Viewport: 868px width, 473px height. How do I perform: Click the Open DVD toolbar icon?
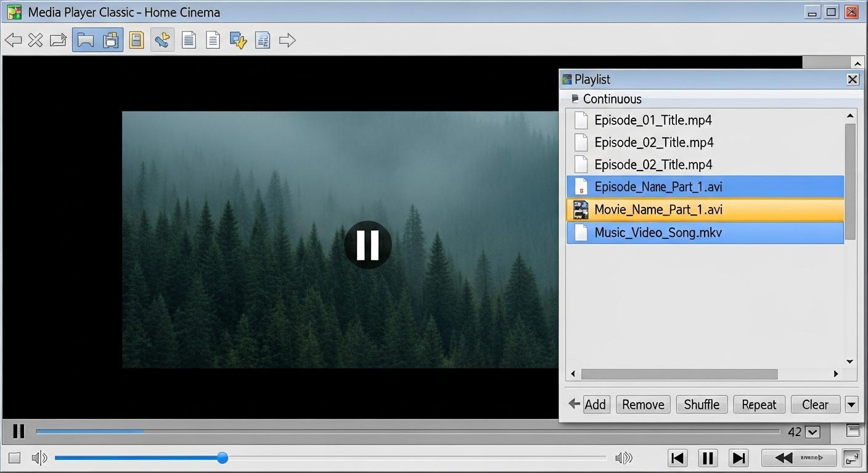pyautogui.click(x=111, y=40)
